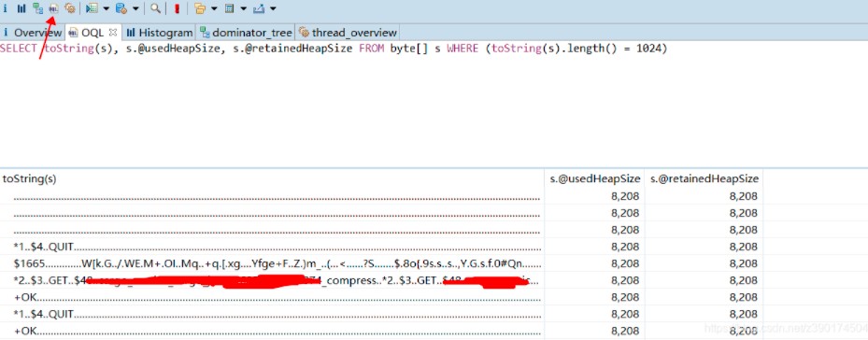Click the calculator retained size icon
This screenshot has width=868, height=340.
point(229,8)
